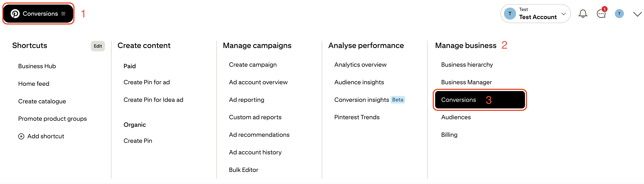This screenshot has width=644, height=184.
Task: Click the small profile avatar
Action: coord(619,14)
